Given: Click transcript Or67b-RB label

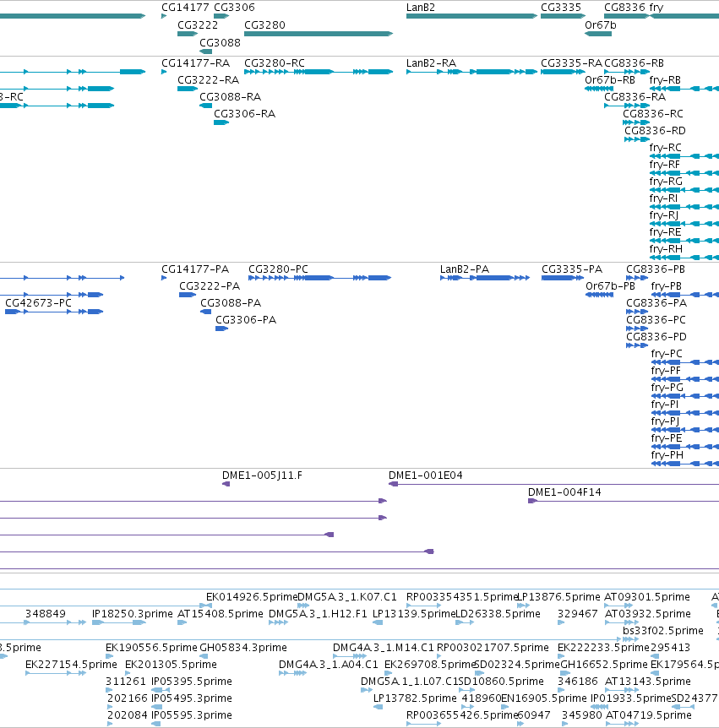Looking at the screenshot, I should pos(610,80).
